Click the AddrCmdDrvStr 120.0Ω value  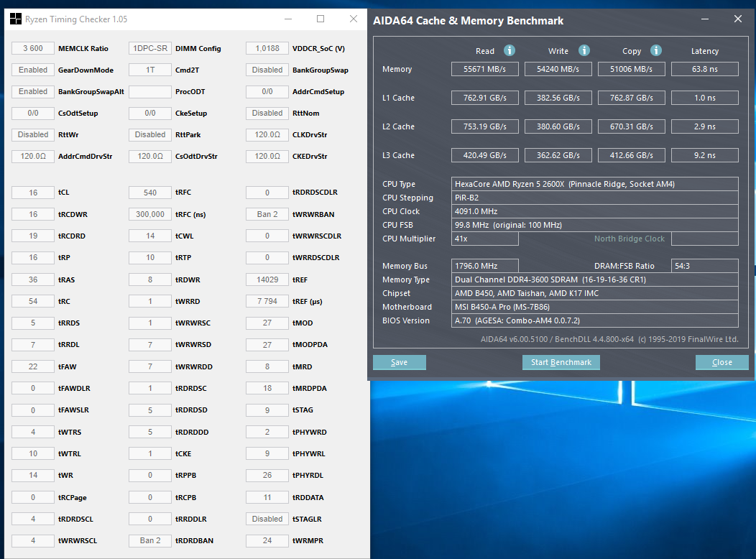pos(33,156)
